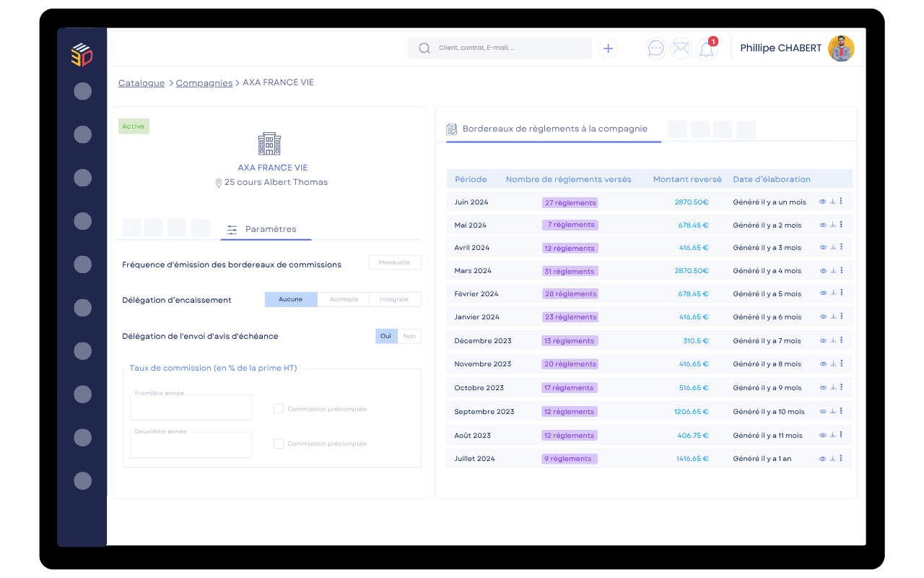Viewport: 924px width, 578px height.
Task: Select Intégrale for délégation d'encaissement
Action: tap(394, 299)
